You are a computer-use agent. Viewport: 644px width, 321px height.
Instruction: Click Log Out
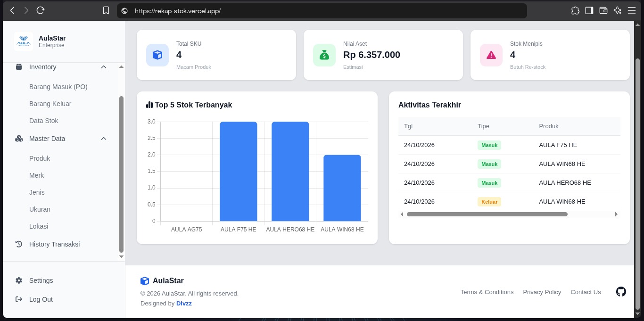pos(41,299)
